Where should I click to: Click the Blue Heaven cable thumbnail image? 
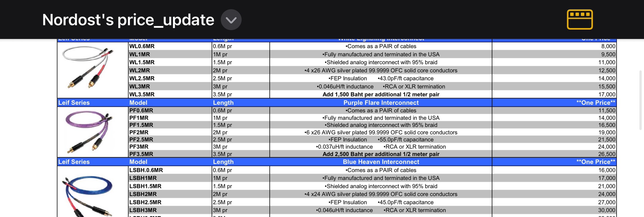(87, 196)
